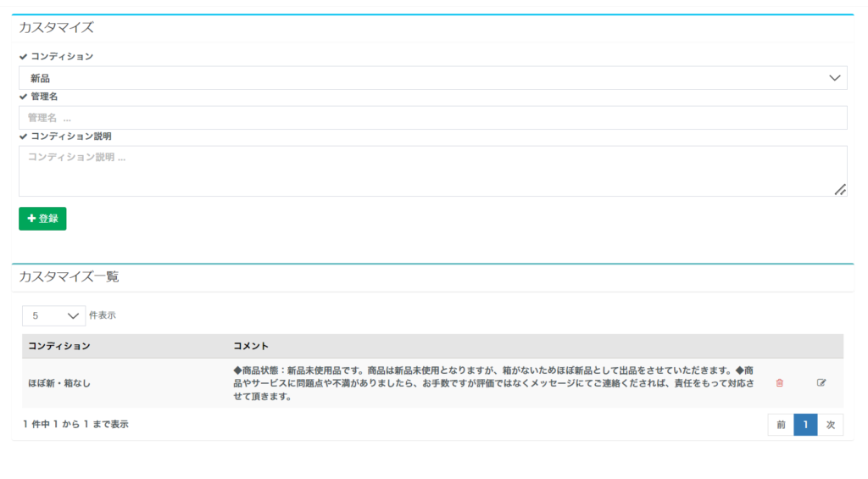Viewport: 868px width, 479px height.
Task: Select the ほぼ新・箱なし row entry
Action: tap(59, 383)
